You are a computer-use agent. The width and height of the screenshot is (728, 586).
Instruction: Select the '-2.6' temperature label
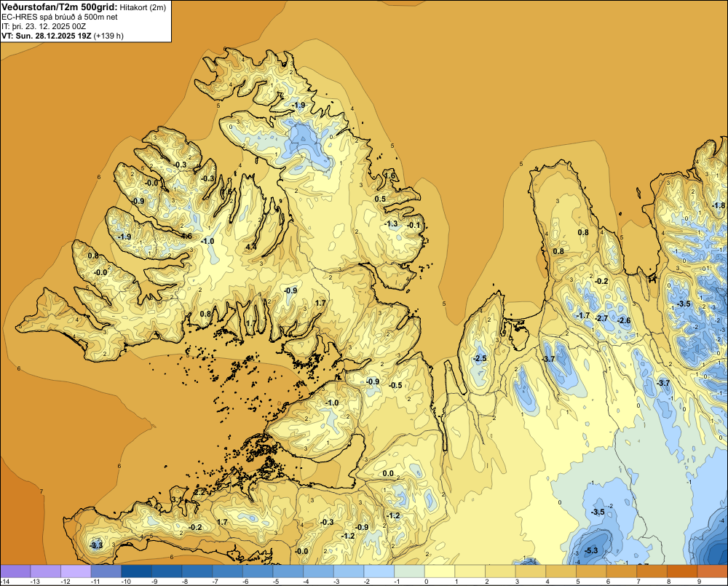624,321
